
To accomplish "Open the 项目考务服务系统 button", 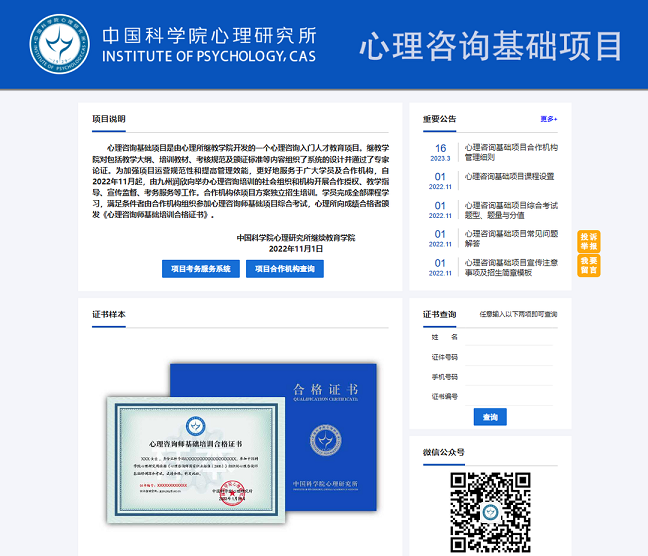I will [201, 268].
